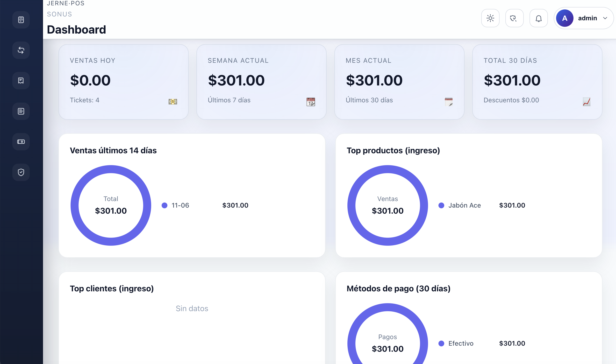Open notifications bell in header

[538, 18]
